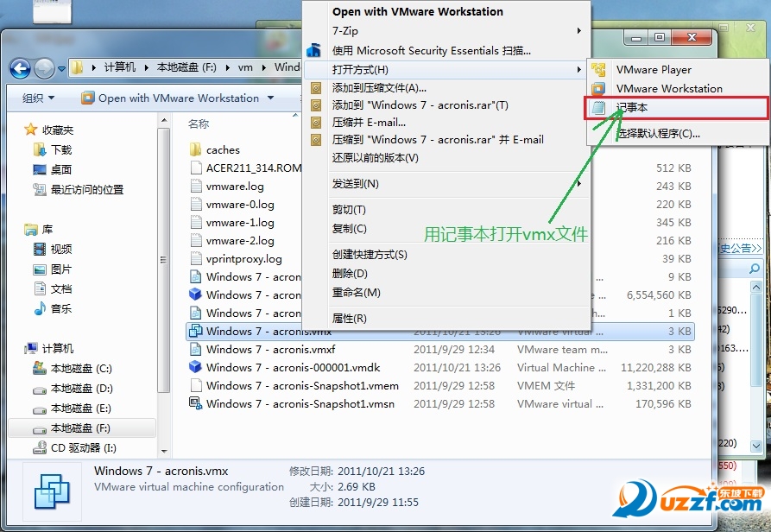Click the Notepad (记事本) icon
This screenshot has height=532, width=771.
(x=598, y=109)
